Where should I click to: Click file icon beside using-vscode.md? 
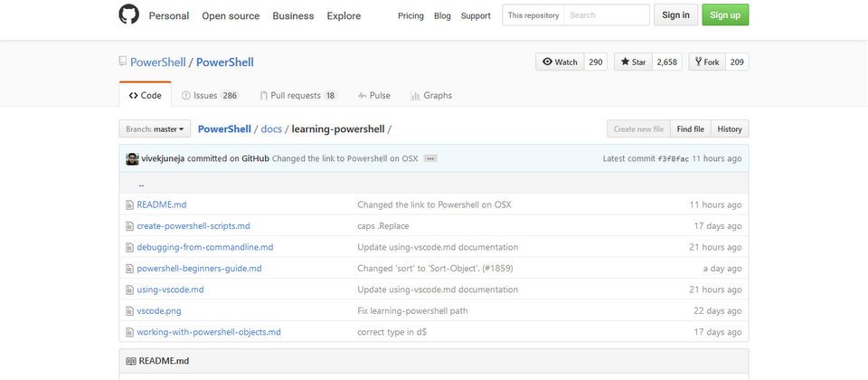[x=129, y=290]
